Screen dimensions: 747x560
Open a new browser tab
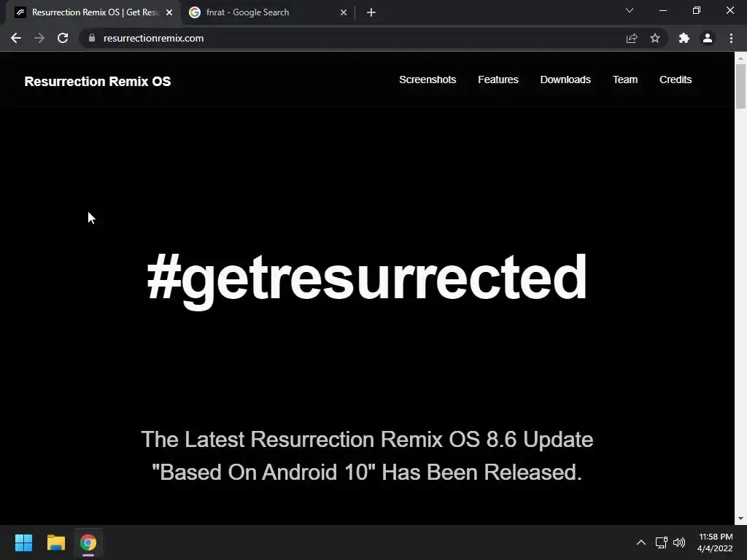click(371, 12)
